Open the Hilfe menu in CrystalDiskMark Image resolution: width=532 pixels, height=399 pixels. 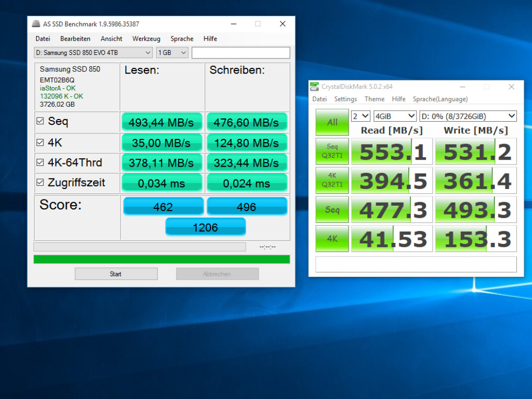[x=399, y=99]
